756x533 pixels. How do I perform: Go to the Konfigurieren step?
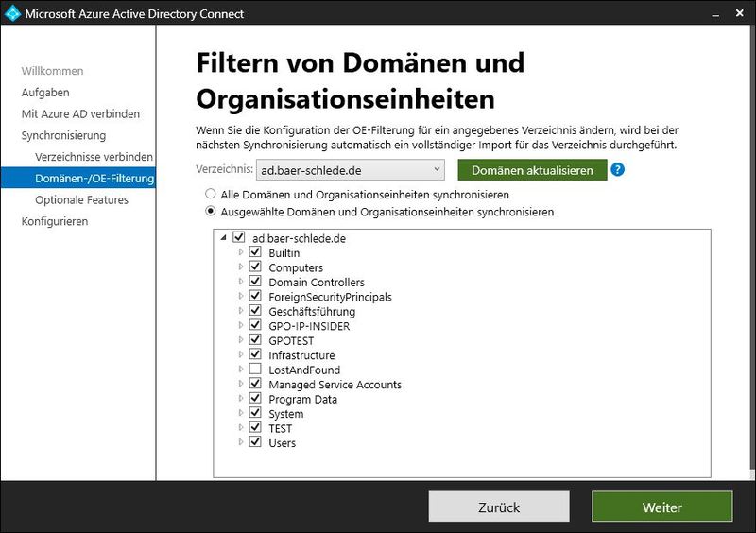pos(55,221)
